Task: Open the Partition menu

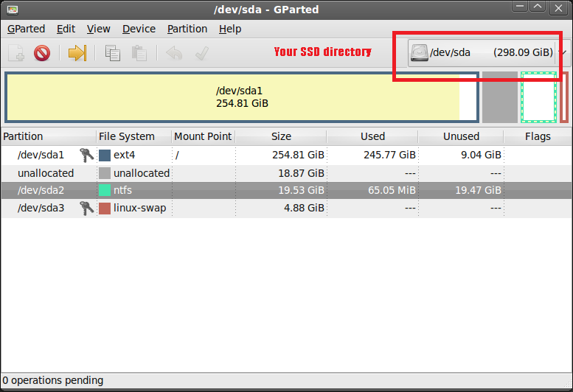Action: click(187, 29)
